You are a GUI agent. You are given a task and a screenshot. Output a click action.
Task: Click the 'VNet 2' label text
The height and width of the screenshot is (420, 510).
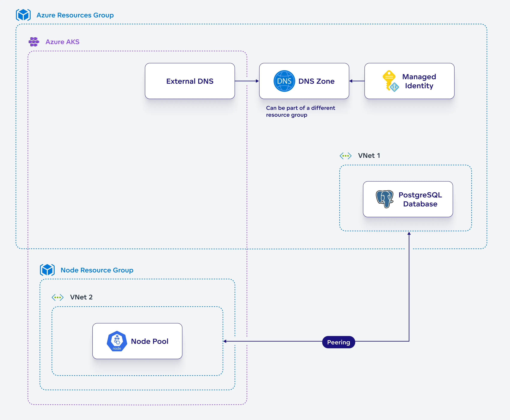(x=81, y=297)
